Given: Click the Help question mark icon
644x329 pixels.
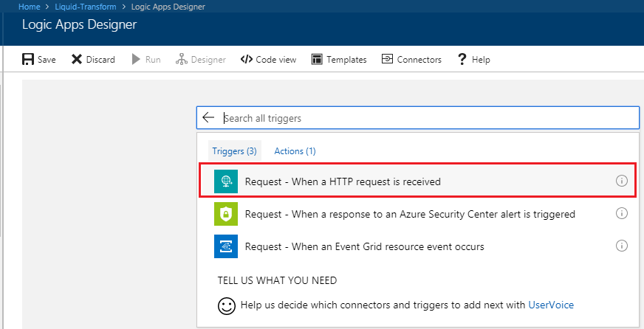Looking at the screenshot, I should tap(462, 60).
